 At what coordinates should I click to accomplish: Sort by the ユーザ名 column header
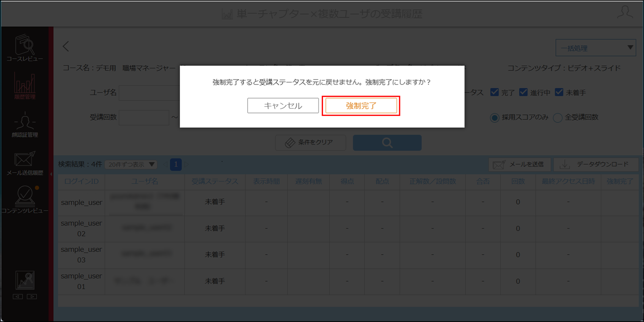pyautogui.click(x=145, y=182)
